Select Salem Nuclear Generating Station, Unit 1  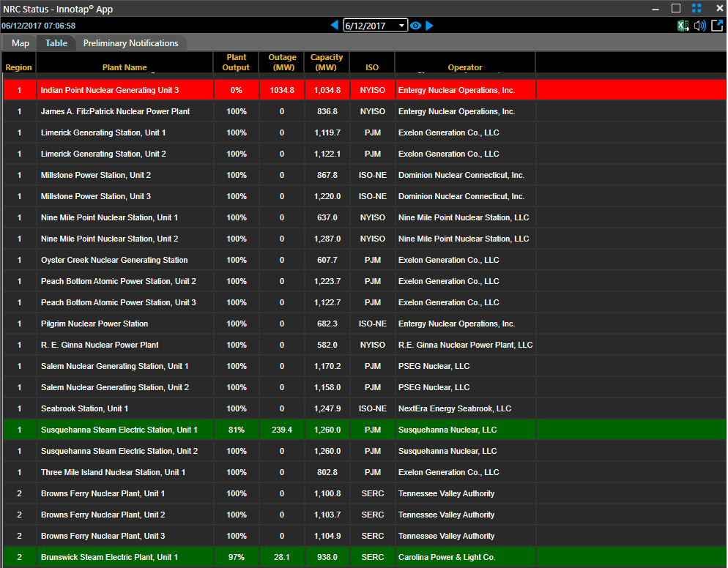pos(115,366)
